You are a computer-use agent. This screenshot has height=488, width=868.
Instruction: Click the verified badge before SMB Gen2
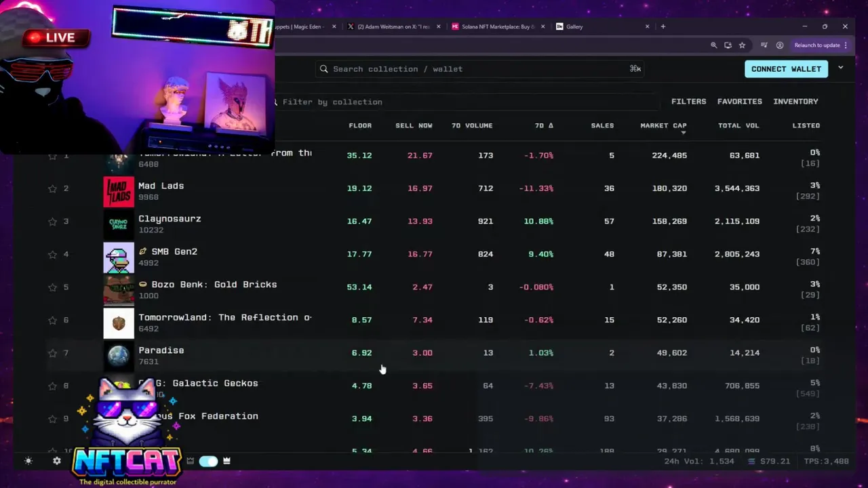pyautogui.click(x=143, y=251)
